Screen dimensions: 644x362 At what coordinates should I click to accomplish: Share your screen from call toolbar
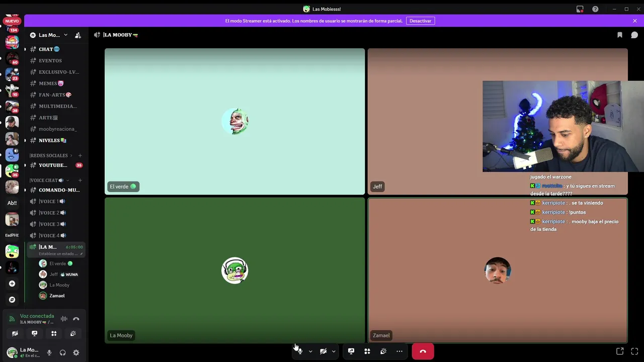click(x=351, y=351)
